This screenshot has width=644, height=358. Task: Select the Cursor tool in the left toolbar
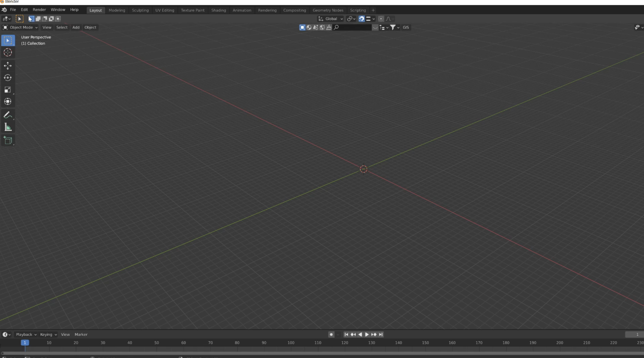[8, 53]
